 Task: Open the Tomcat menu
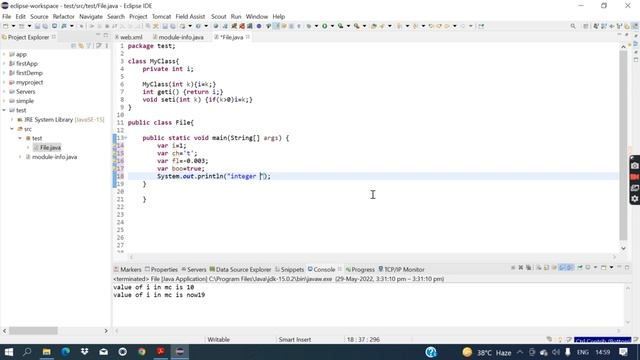(x=161, y=17)
